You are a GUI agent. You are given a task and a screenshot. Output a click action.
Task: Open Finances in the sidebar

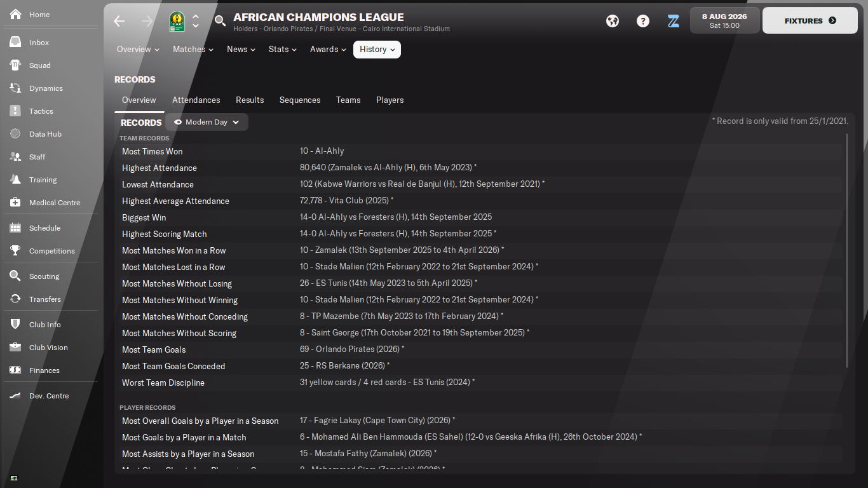(44, 370)
